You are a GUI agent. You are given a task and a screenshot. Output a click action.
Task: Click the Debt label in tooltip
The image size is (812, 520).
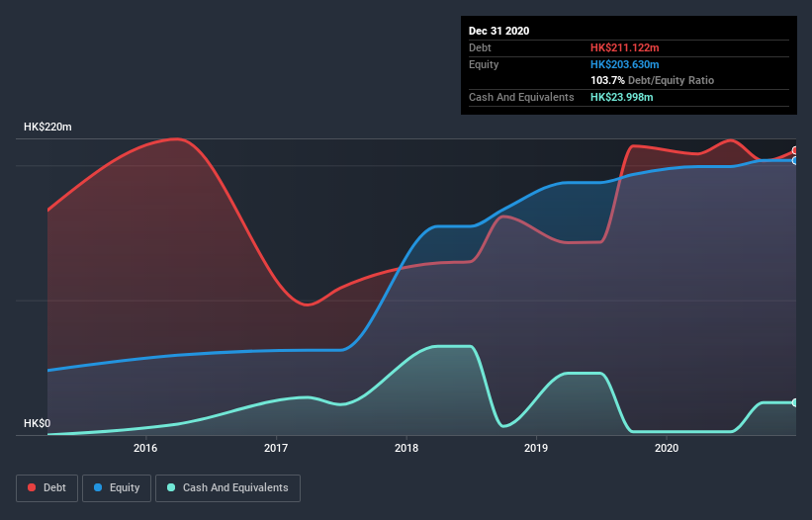480,47
